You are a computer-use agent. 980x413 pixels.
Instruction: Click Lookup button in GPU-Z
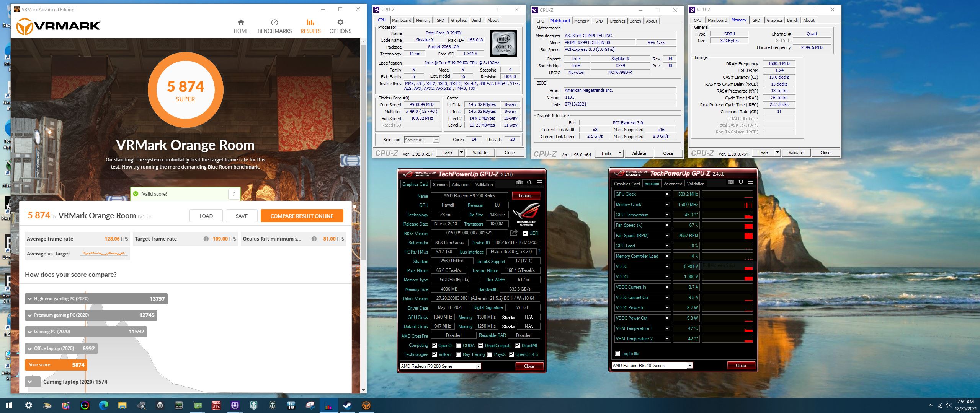(x=526, y=196)
